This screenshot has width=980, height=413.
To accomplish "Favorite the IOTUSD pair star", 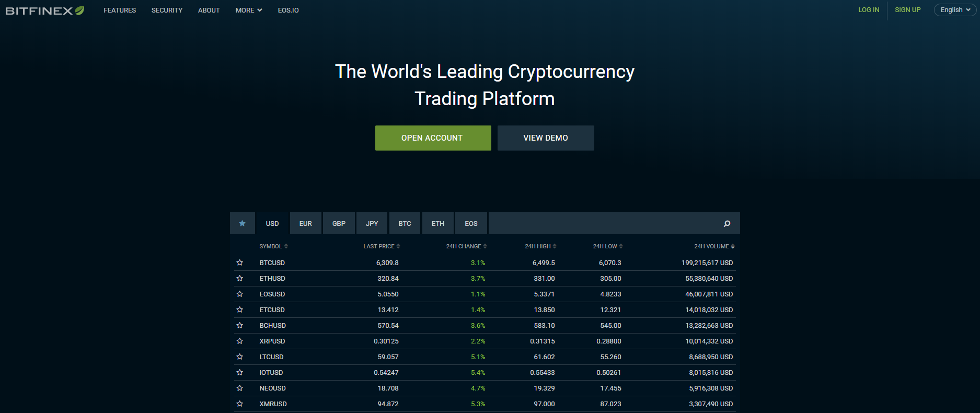I will [x=240, y=373].
